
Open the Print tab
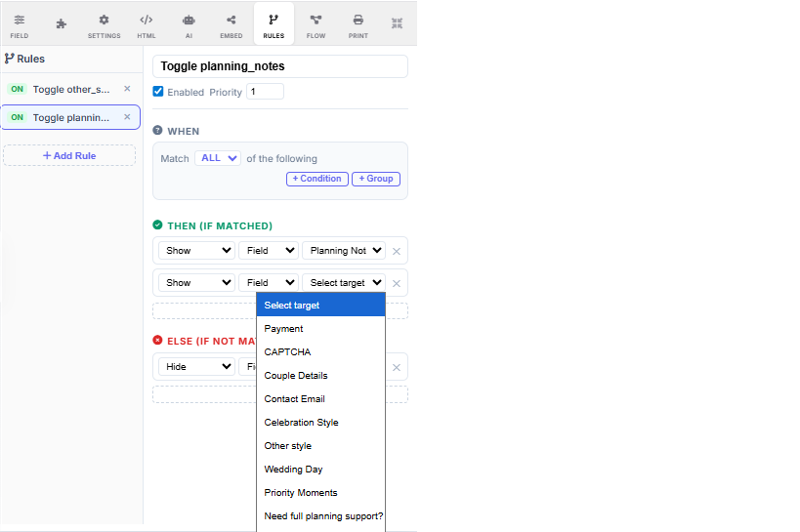(x=358, y=25)
